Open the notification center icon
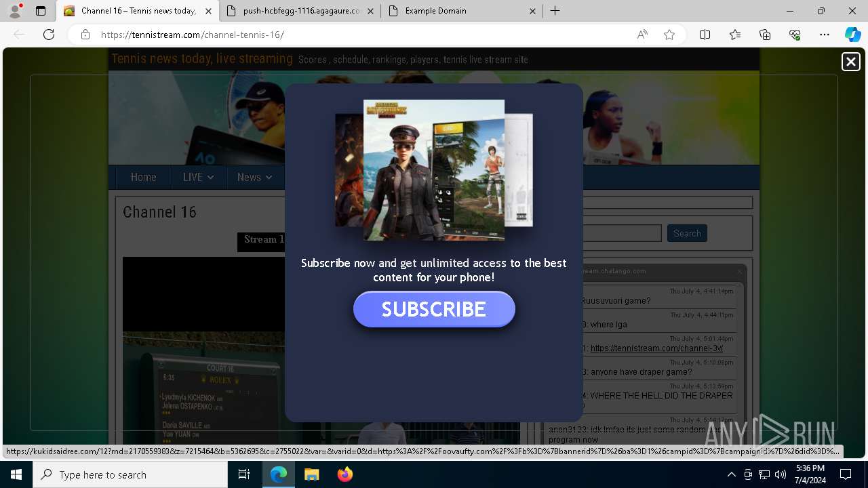Image resolution: width=868 pixels, height=488 pixels. click(846, 474)
